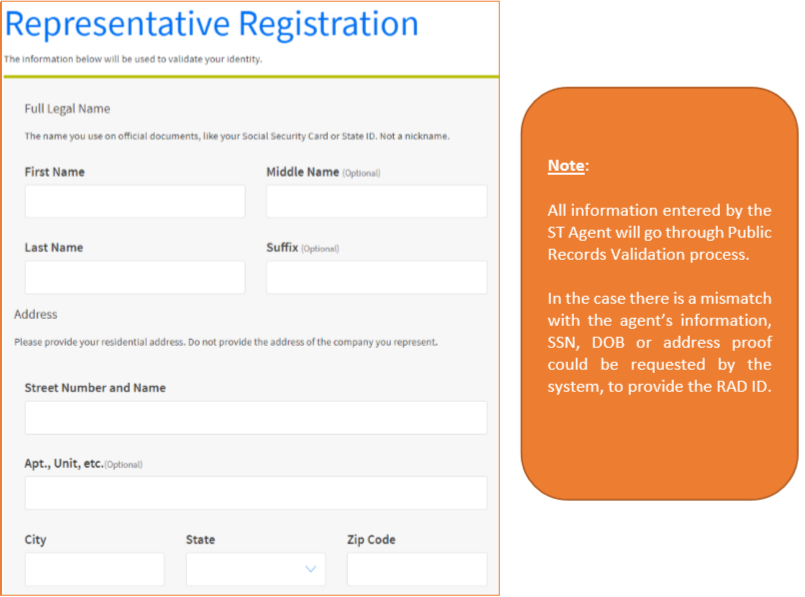Image resolution: width=805 pixels, height=597 pixels.
Task: Click into the Suffix optional field
Action: coord(376,277)
